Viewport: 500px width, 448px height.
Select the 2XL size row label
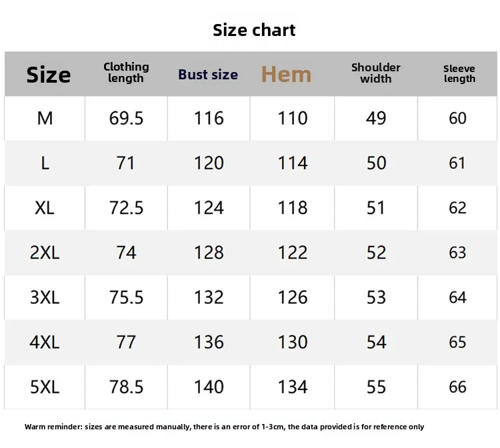(x=45, y=253)
